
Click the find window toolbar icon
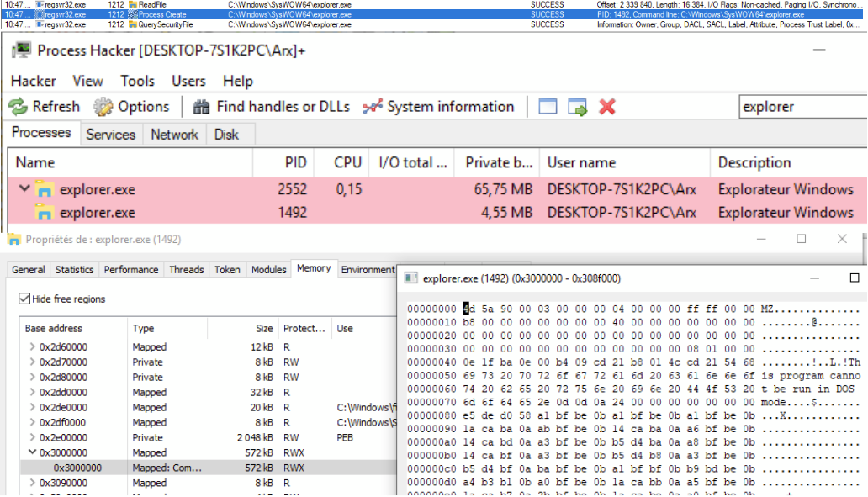point(548,106)
